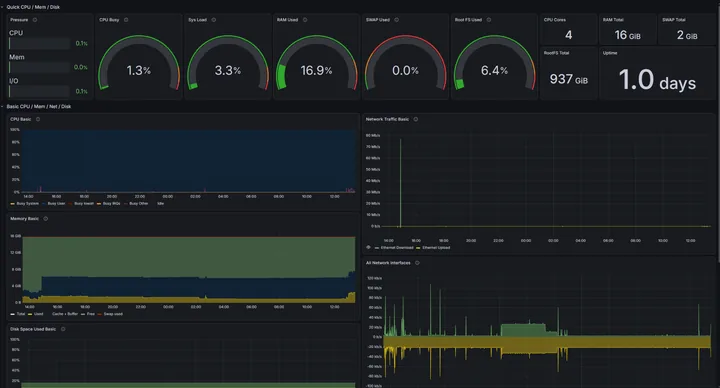Click the RAM Total value 16 GiB
The image size is (720, 388).
(627, 35)
